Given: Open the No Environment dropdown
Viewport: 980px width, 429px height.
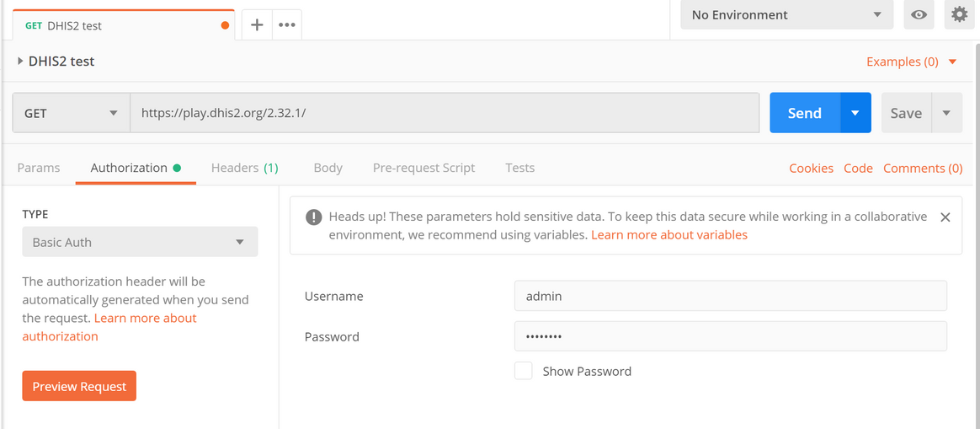Looking at the screenshot, I should pyautogui.click(x=786, y=15).
